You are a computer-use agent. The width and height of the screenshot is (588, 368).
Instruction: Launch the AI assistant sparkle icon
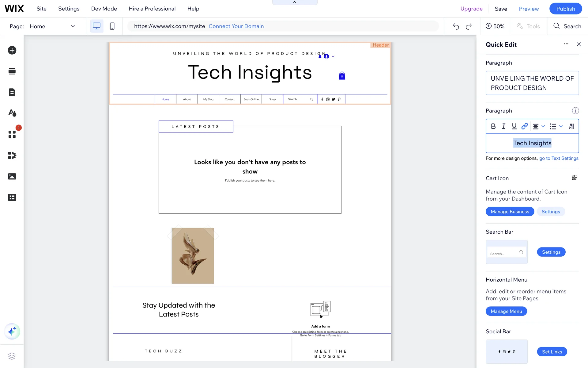click(x=12, y=332)
